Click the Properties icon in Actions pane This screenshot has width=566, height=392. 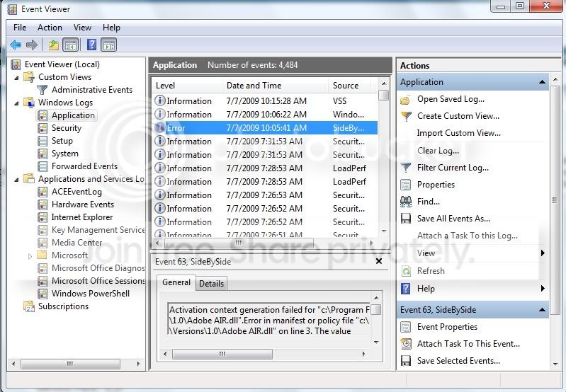pos(406,185)
